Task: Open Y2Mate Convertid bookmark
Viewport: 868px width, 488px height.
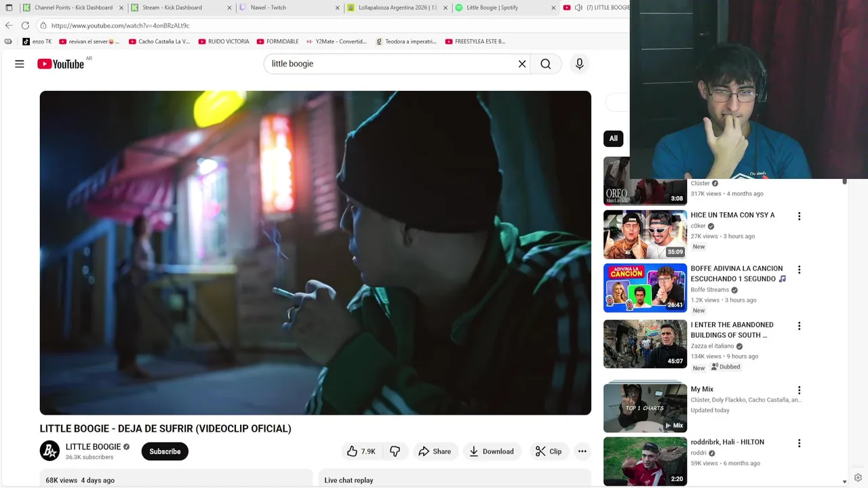Action: (336, 41)
